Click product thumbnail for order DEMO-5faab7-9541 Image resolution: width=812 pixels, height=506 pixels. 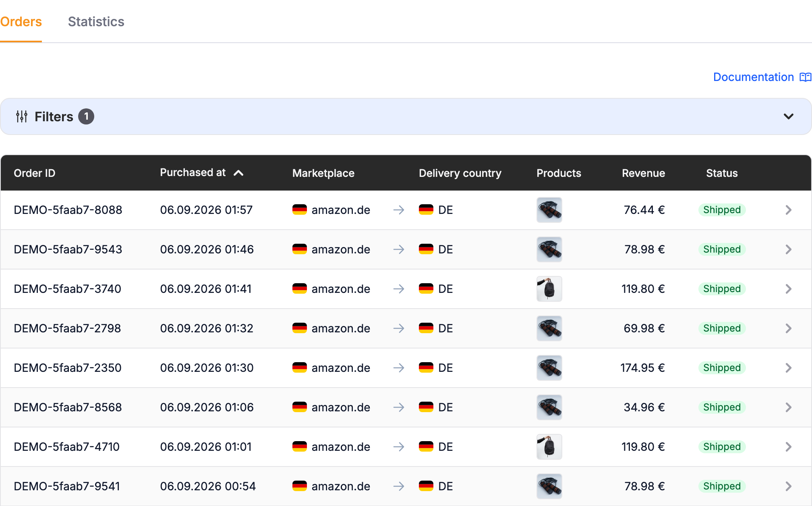coord(549,486)
